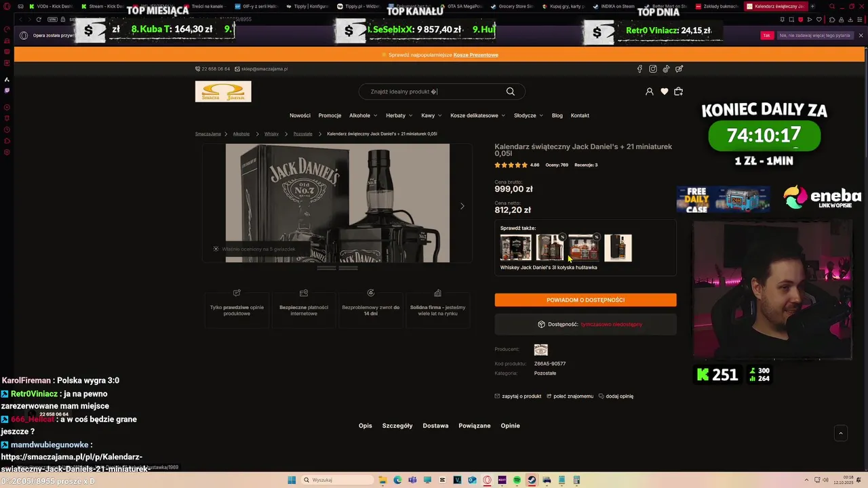
Task: Go to Whisky breadcrumb link
Action: tap(271, 134)
